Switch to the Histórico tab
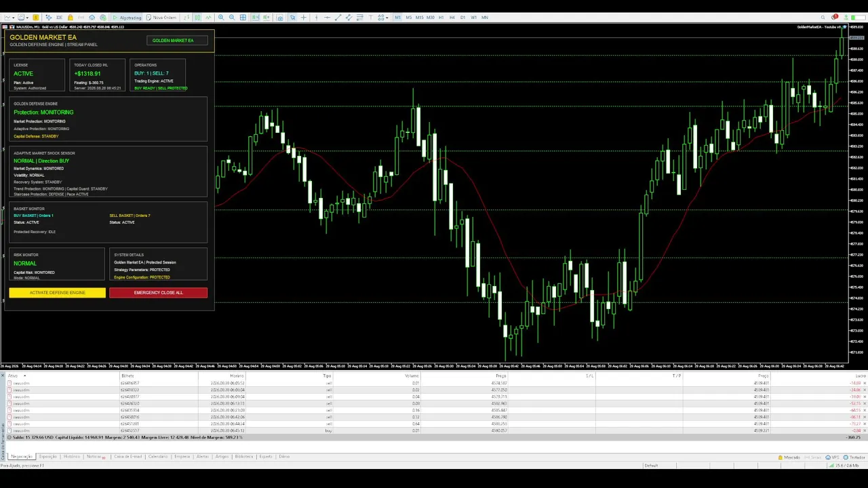This screenshot has width=868, height=488. [72, 456]
